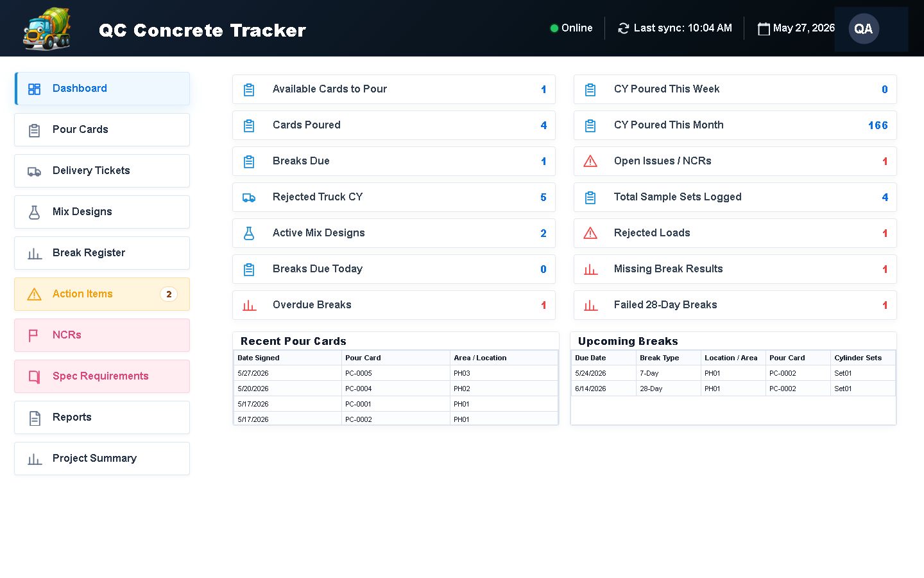Click the Due Date column header
This screenshot has height=578, width=924.
[604, 358]
